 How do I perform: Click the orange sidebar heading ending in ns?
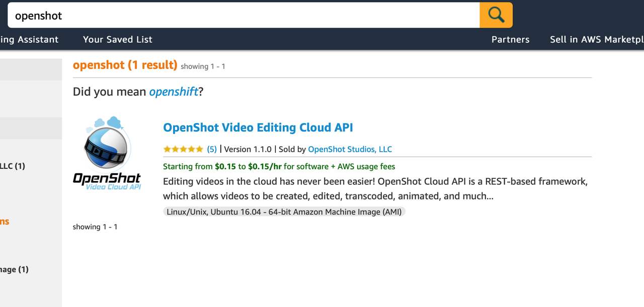pyautogui.click(x=5, y=222)
